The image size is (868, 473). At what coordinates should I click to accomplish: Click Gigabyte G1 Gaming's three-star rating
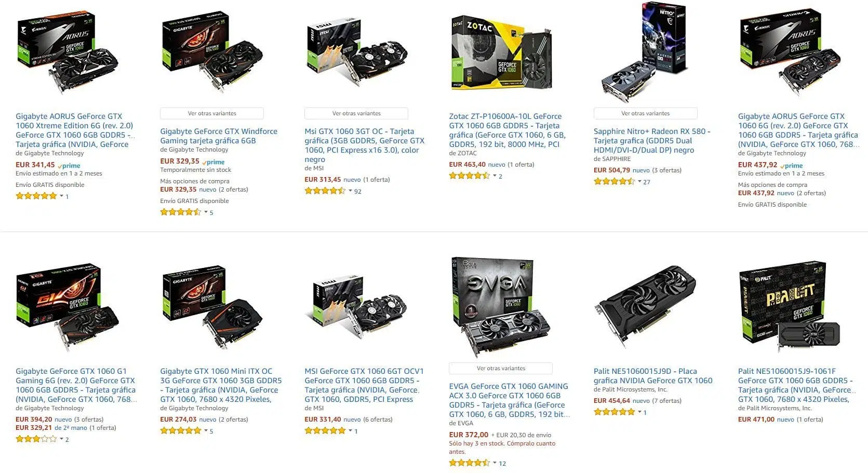(x=36, y=439)
